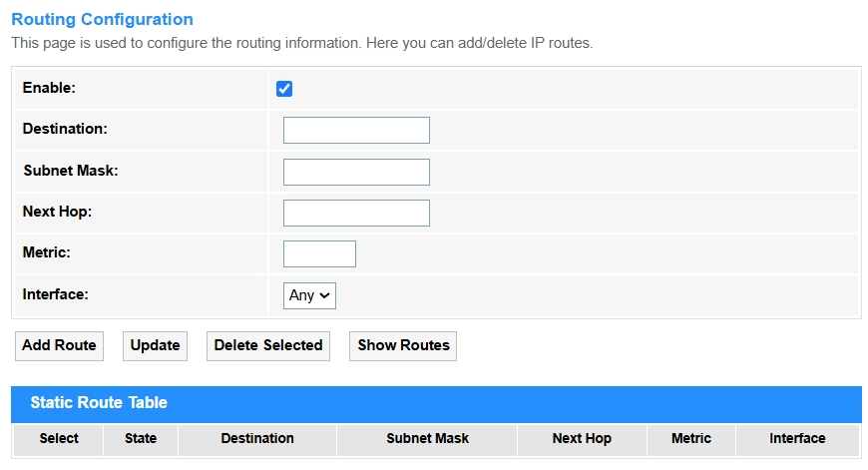This screenshot has width=868, height=470.
Task: Click into the Next Hop field
Action: point(356,214)
